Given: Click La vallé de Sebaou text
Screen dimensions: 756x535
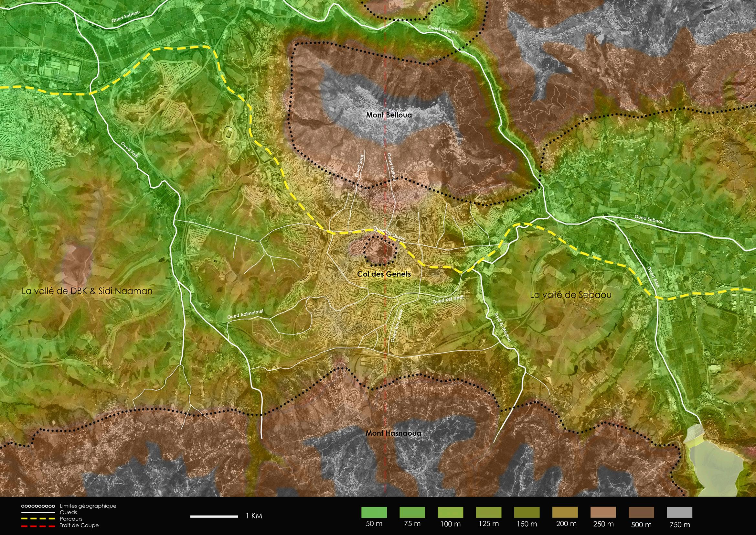Looking at the screenshot, I should (x=570, y=295).
